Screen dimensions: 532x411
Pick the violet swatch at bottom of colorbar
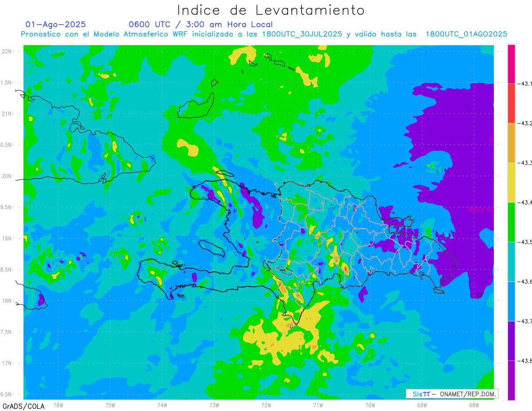[x=511, y=380]
